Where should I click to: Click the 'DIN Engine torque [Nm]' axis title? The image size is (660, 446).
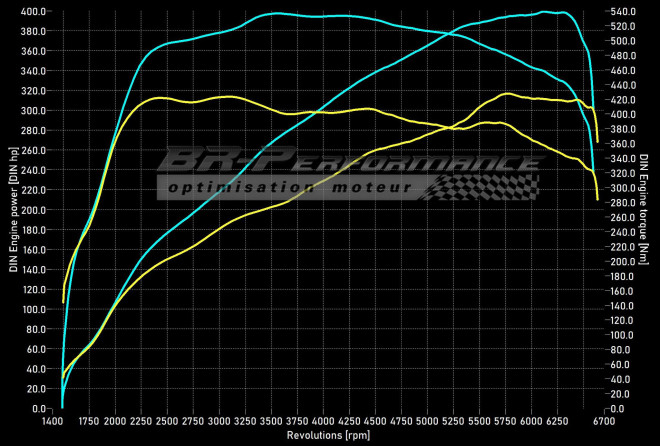[x=645, y=210]
